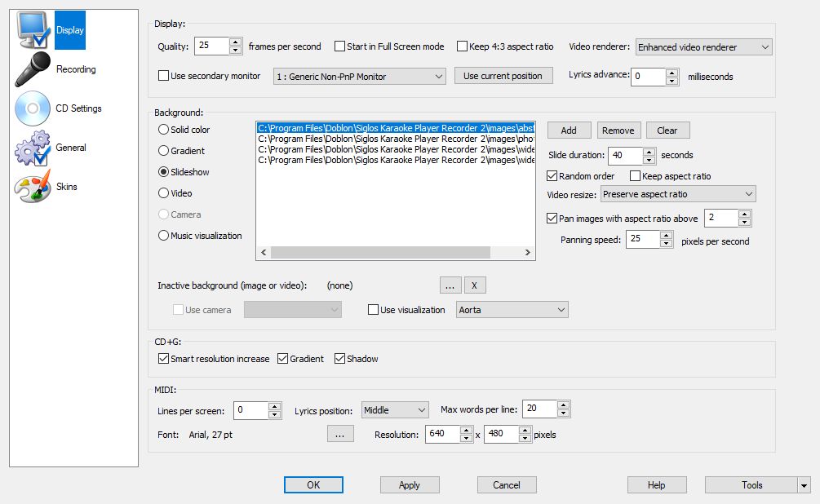Browse for inactive background with ellipsis button
This screenshot has width=820, height=504.
450,285
